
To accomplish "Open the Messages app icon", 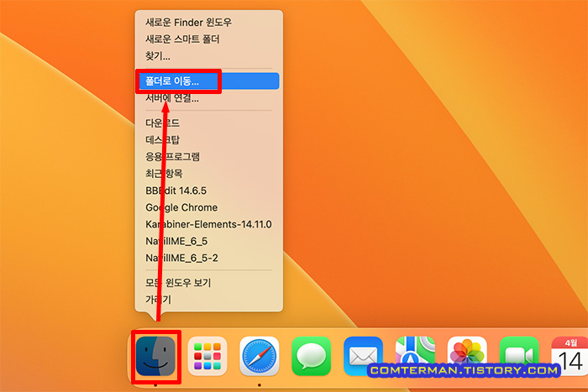I will pos(312,356).
